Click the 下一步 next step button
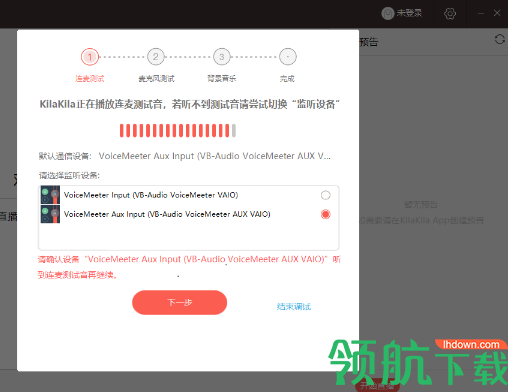The height and width of the screenshot is (392, 508). click(x=179, y=302)
